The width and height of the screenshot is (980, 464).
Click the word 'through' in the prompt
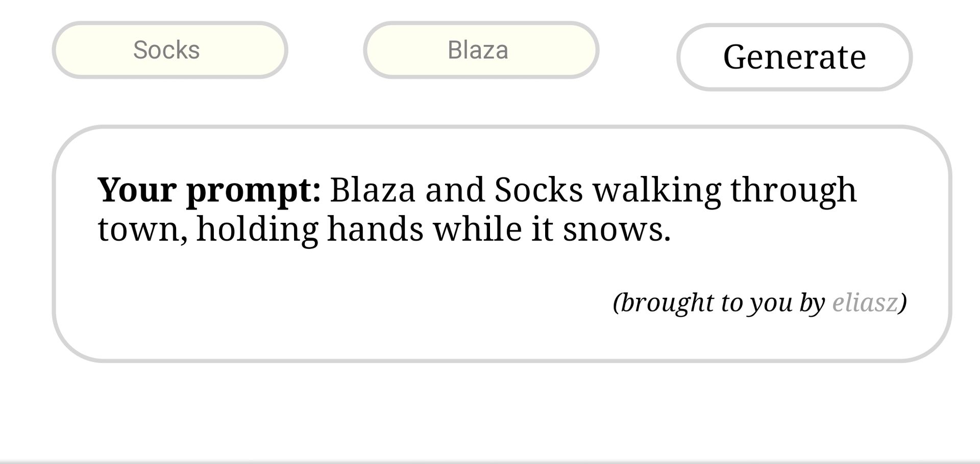793,191
